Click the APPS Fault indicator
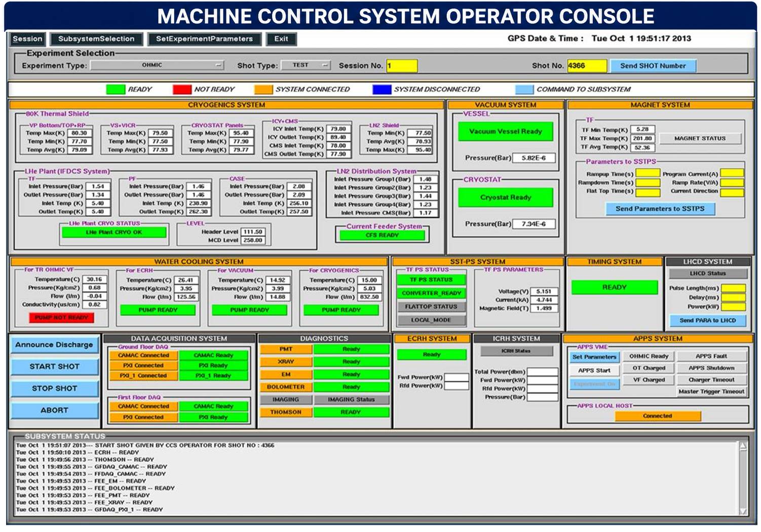The image size is (761, 532). coord(711,356)
